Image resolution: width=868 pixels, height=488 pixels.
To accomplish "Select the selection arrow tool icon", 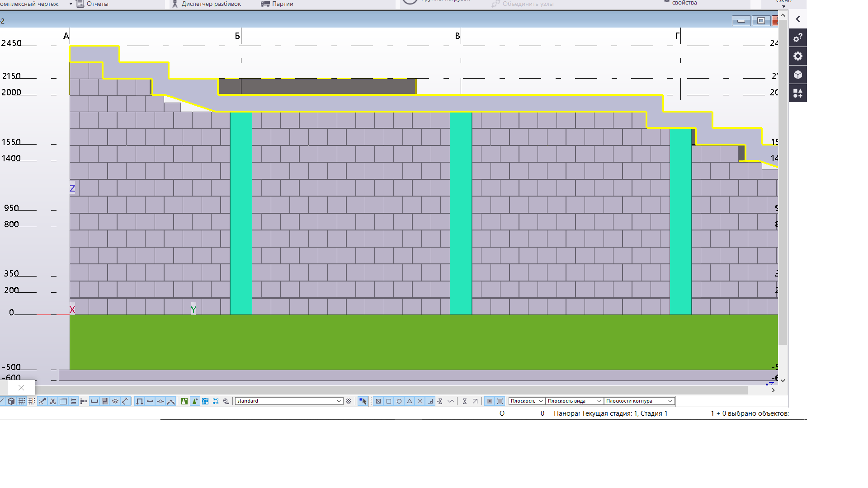I will [x=363, y=401].
